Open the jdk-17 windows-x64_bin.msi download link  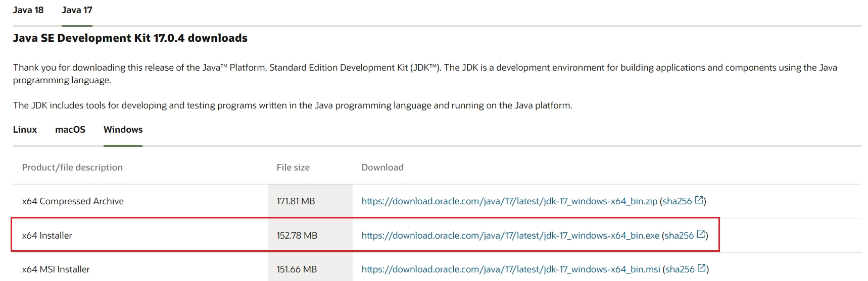(x=511, y=269)
